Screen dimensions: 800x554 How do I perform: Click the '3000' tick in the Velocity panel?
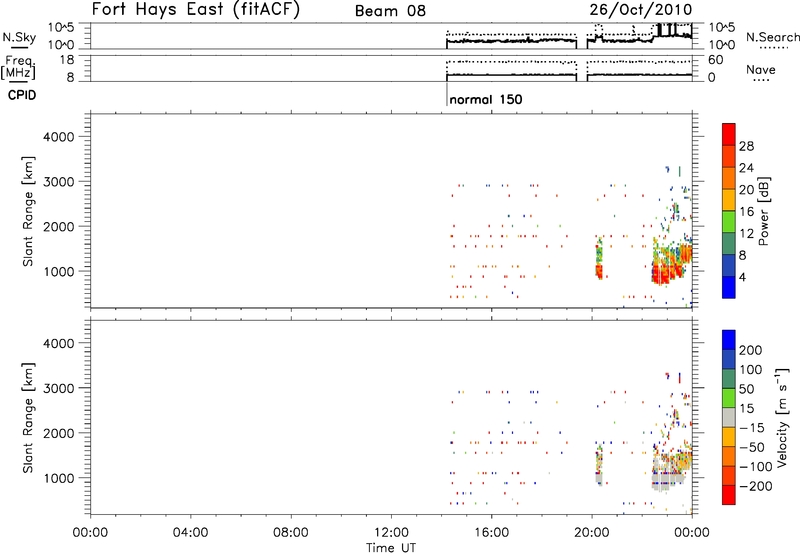[58, 388]
